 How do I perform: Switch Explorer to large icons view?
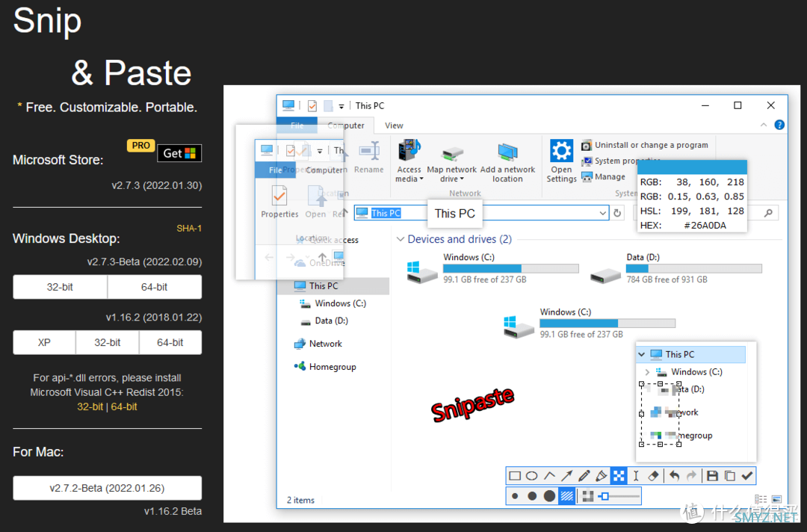(776, 499)
